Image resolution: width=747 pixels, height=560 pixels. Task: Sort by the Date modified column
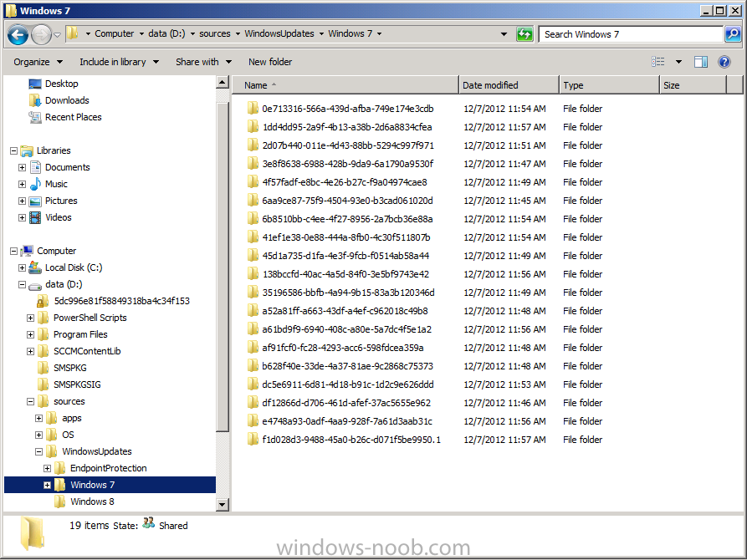(x=509, y=85)
